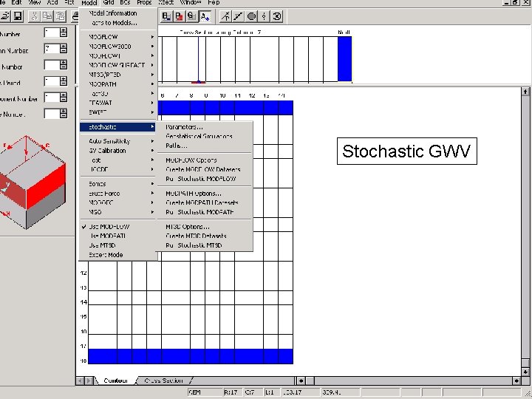Screen dimensions: 532x399
Task: Select Create MODPATH Datasets
Action: point(205,202)
